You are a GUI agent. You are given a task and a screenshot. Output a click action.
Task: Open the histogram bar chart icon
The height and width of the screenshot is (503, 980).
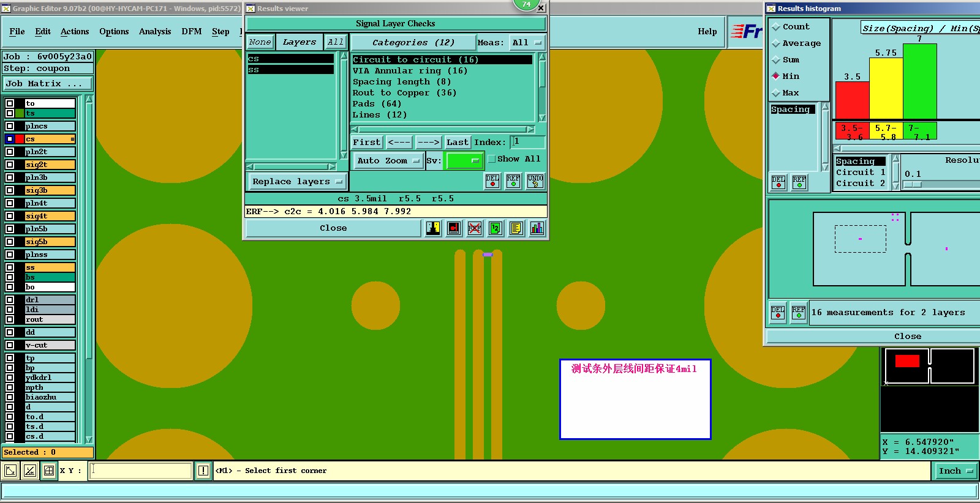tap(537, 228)
